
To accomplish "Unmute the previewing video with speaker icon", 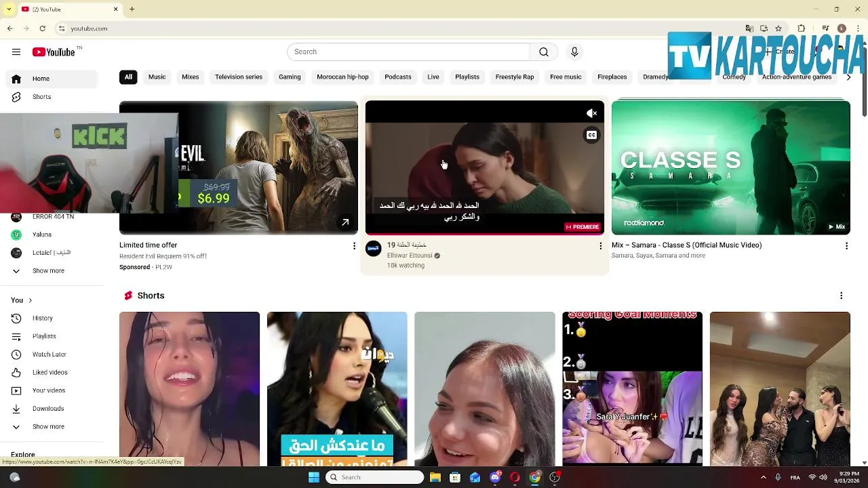I will pyautogui.click(x=591, y=113).
